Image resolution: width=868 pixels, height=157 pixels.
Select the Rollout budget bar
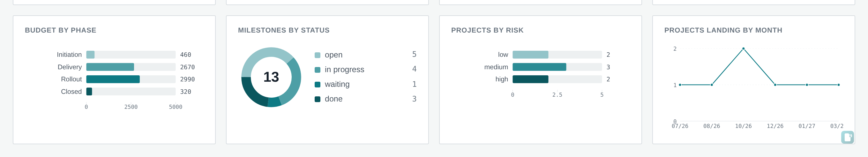tap(113, 79)
